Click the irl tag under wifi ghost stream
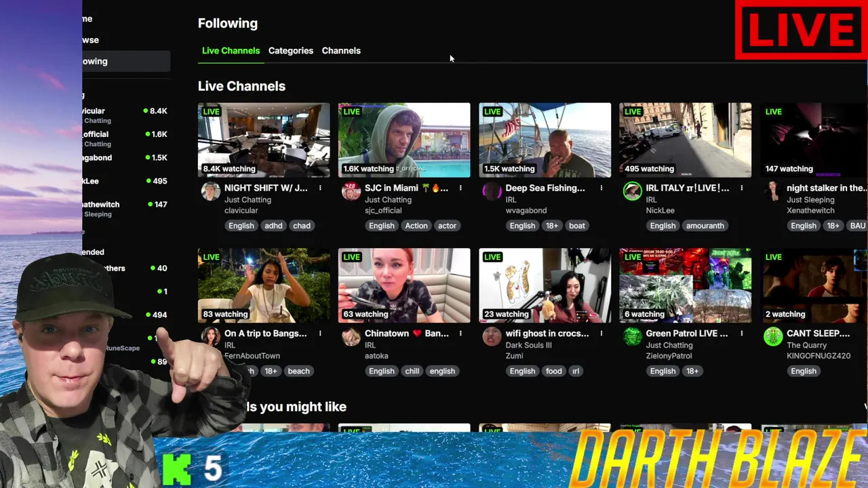 [575, 371]
